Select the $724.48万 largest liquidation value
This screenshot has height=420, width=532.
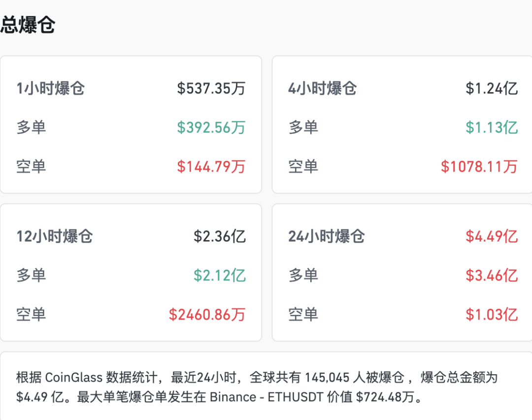click(385, 396)
